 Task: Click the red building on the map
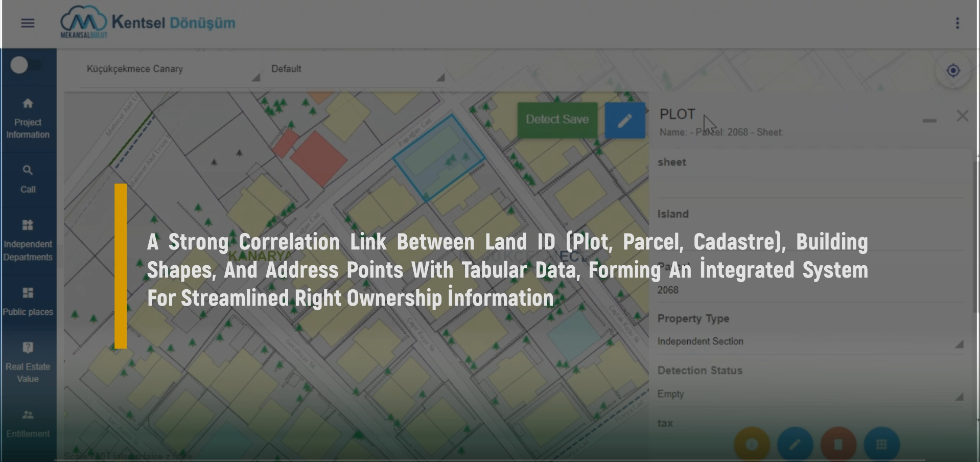[x=318, y=157]
